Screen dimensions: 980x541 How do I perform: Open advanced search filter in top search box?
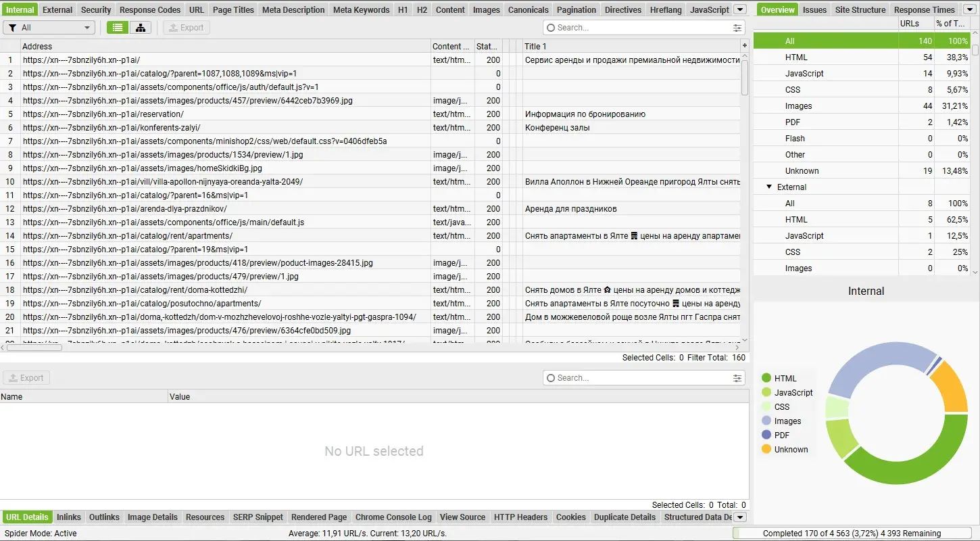pyautogui.click(x=737, y=28)
